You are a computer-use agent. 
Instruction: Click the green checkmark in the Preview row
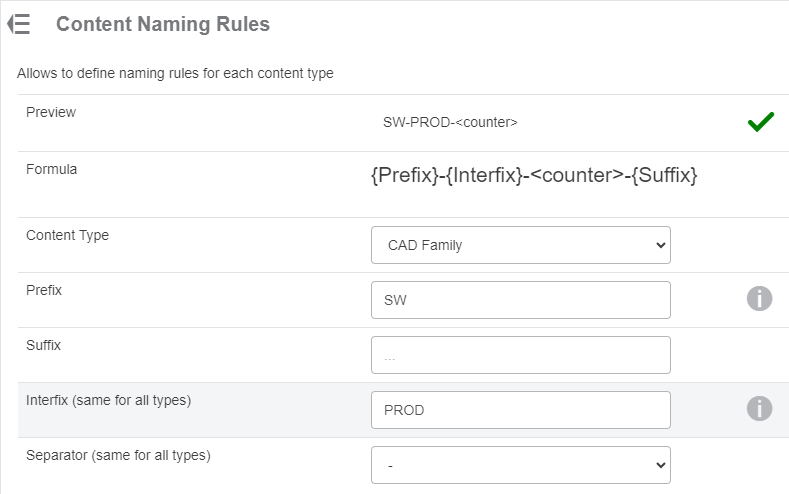coord(761,122)
